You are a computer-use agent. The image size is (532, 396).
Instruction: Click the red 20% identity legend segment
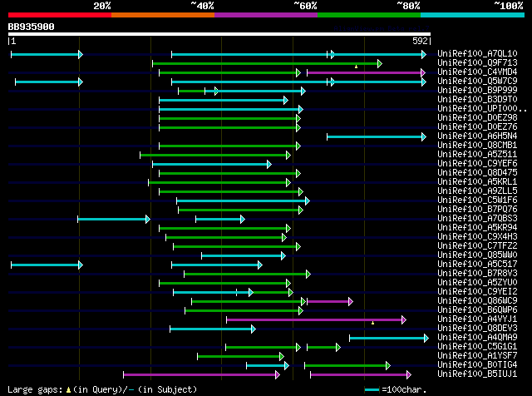pyautogui.click(x=60, y=15)
